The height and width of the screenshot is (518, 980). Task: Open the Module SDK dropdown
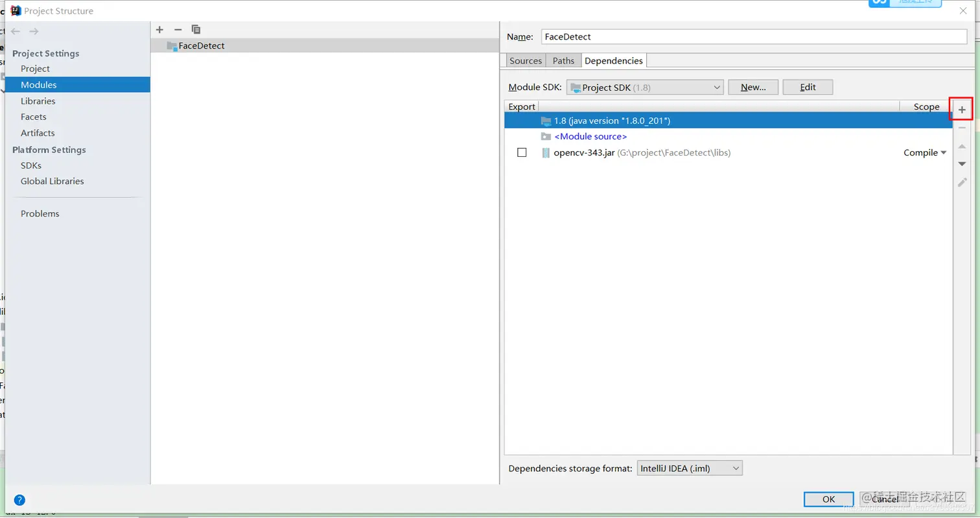point(645,88)
